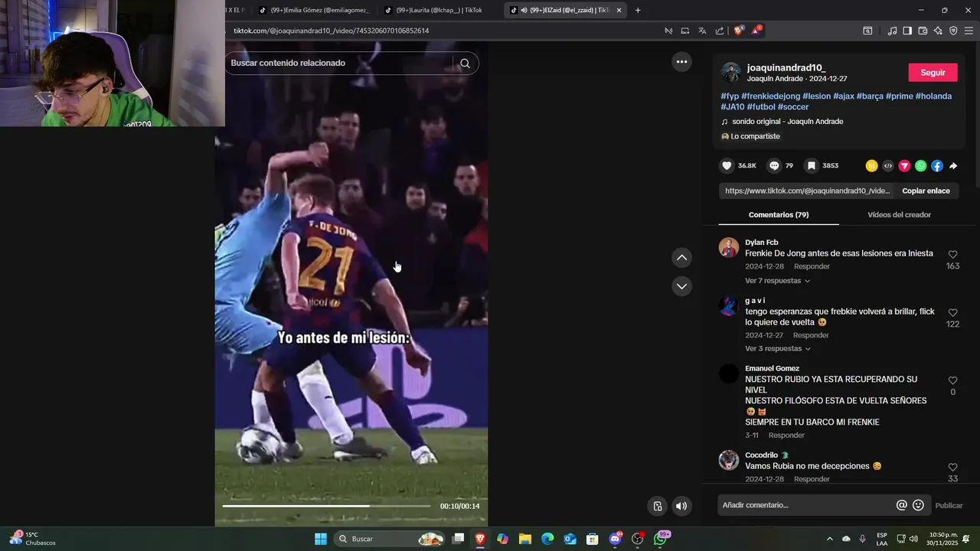Click the joaquinandrad10_ avatar thumbnail
This screenshot has height=551, width=980.
coord(730,73)
